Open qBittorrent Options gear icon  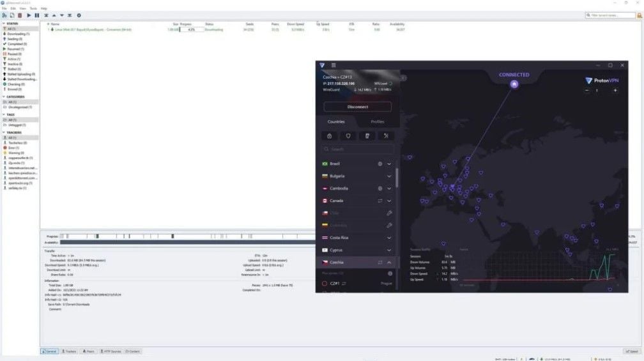pyautogui.click(x=79, y=15)
